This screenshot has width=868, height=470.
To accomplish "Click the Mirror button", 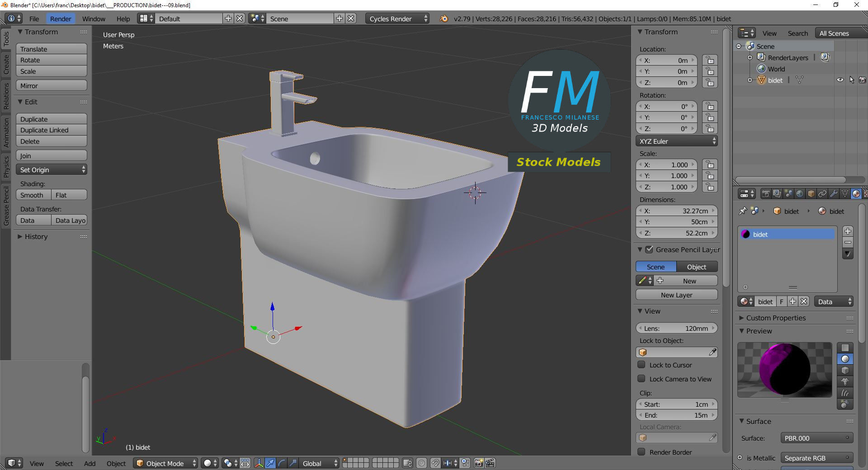I will pyautogui.click(x=52, y=85).
